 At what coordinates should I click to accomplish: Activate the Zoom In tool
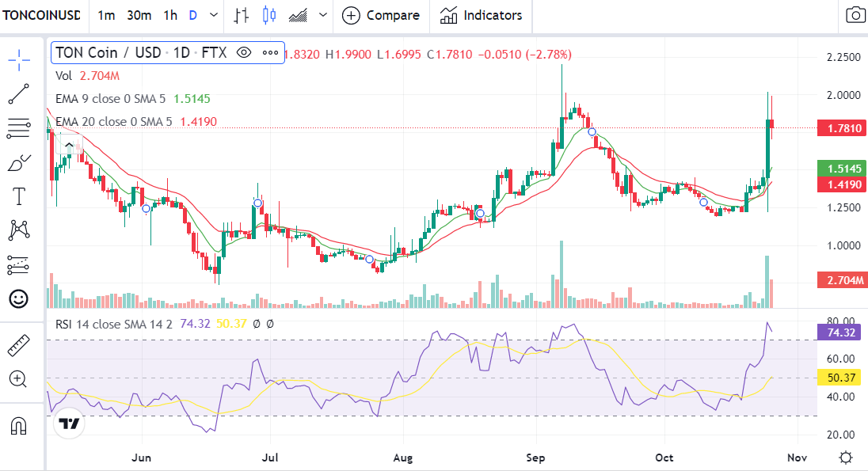19,379
